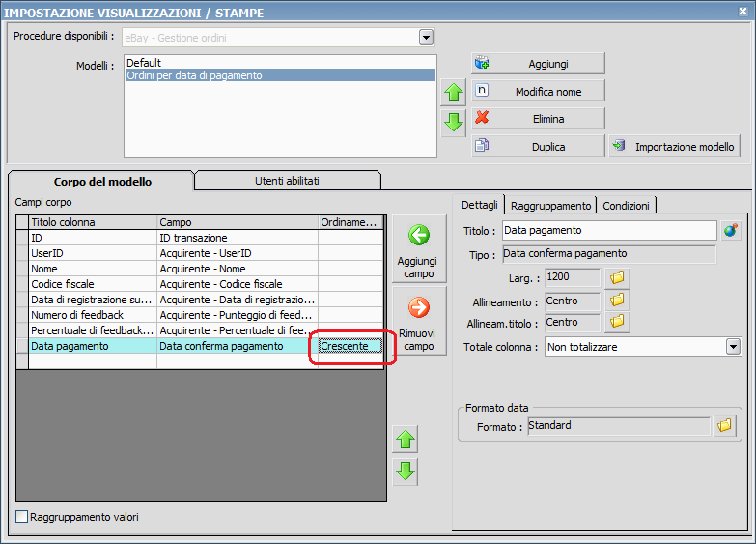Move field down in Campi corpo list
This screenshot has width=756, height=544.
(405, 472)
